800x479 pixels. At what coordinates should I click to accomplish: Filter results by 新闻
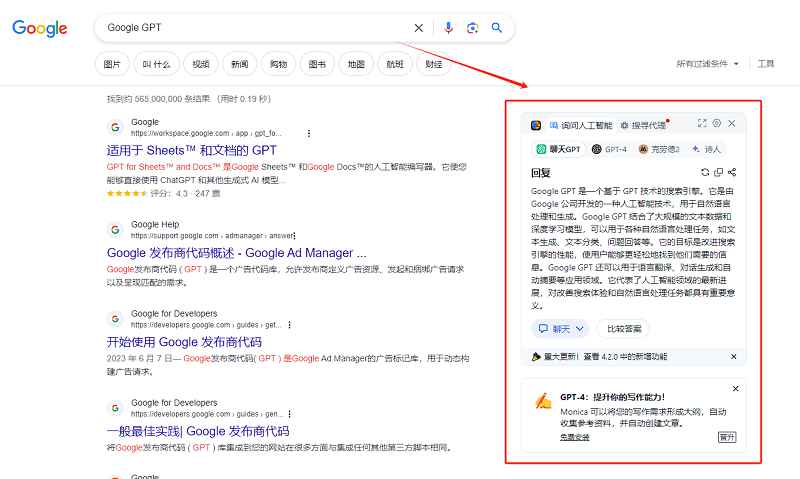pyautogui.click(x=240, y=64)
